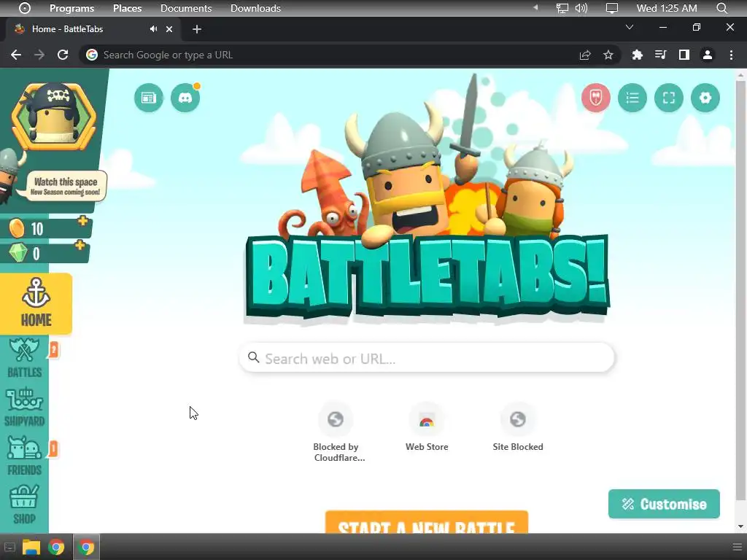Screen dimensions: 747x560
Task: Open the Friends section
Action: tap(24, 456)
